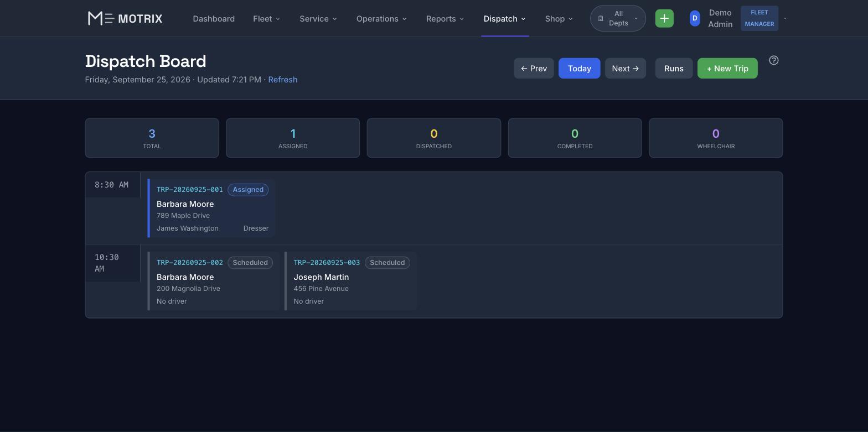868x432 pixels.
Task: Click 456 Pine Avenue address
Action: [x=321, y=289]
